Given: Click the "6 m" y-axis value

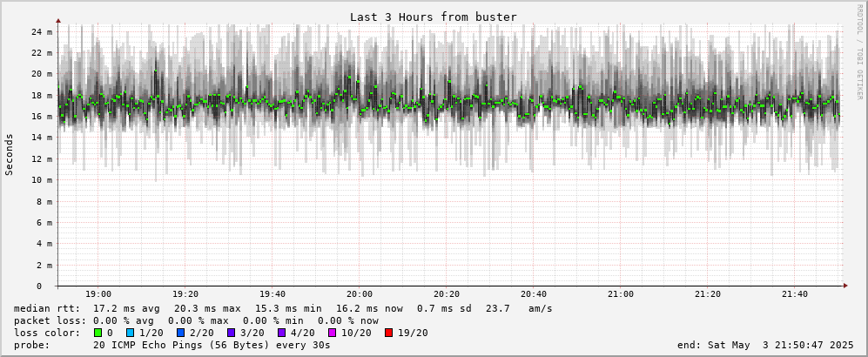Looking at the screenshot, I should [x=44, y=223].
